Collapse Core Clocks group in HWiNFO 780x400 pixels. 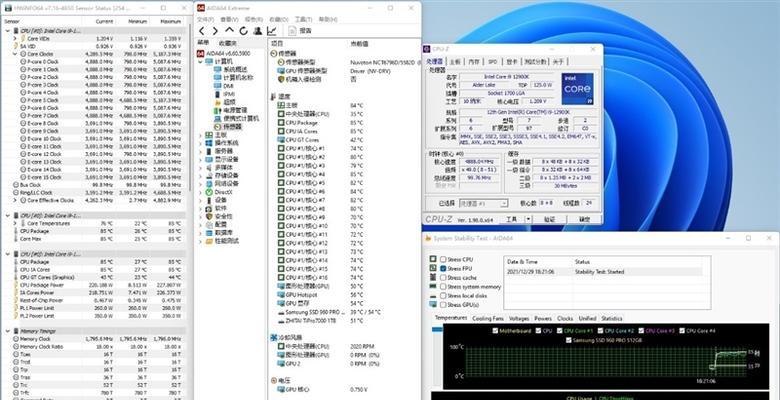coord(15,54)
